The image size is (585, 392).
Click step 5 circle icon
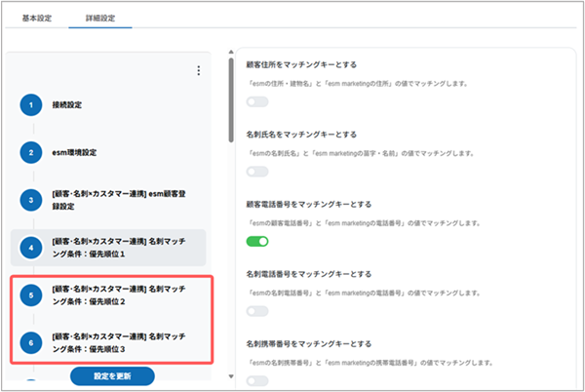coord(31,295)
